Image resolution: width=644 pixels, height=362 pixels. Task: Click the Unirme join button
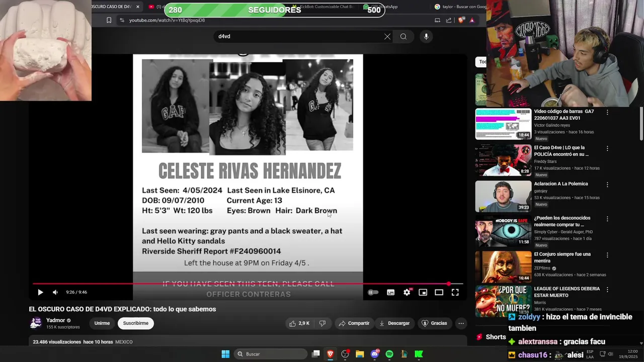click(102, 323)
